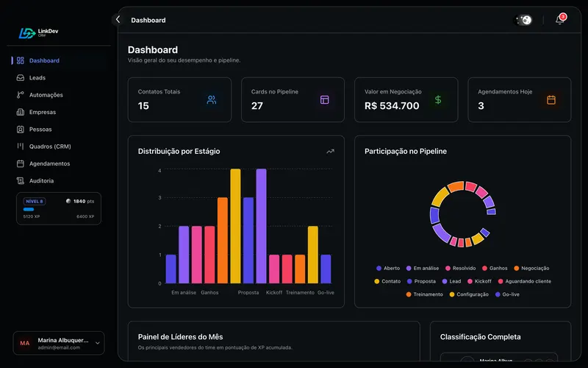This screenshot has height=368, width=588.
Task: Click the Leads inbox icon
Action: (x=21, y=78)
